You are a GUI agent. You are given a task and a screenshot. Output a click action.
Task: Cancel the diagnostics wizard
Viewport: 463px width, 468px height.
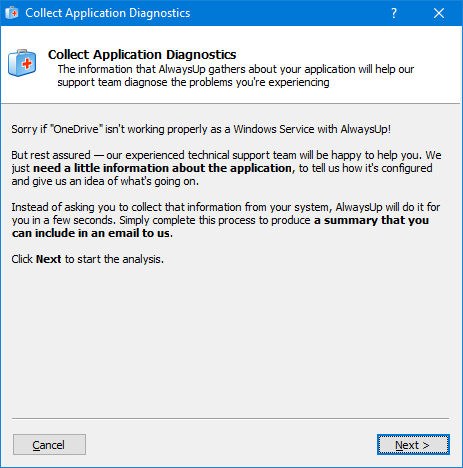(49, 444)
